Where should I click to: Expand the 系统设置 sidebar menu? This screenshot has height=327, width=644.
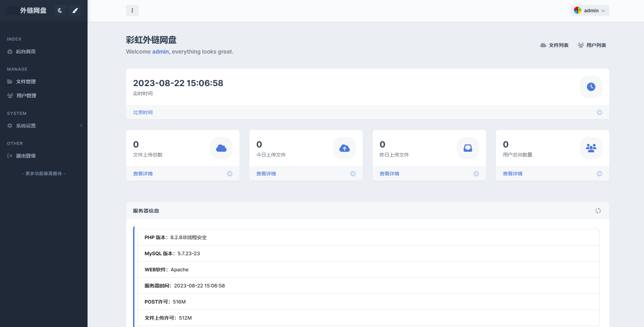[x=26, y=126]
